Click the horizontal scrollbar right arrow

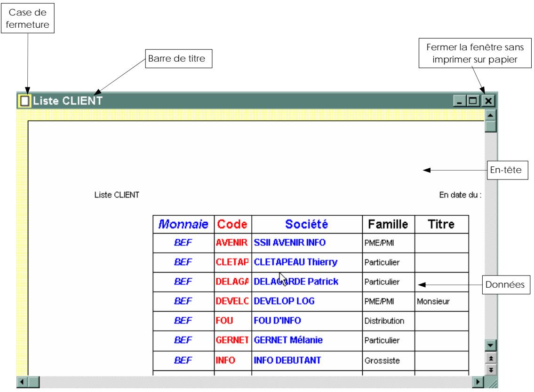pyautogui.click(x=478, y=382)
